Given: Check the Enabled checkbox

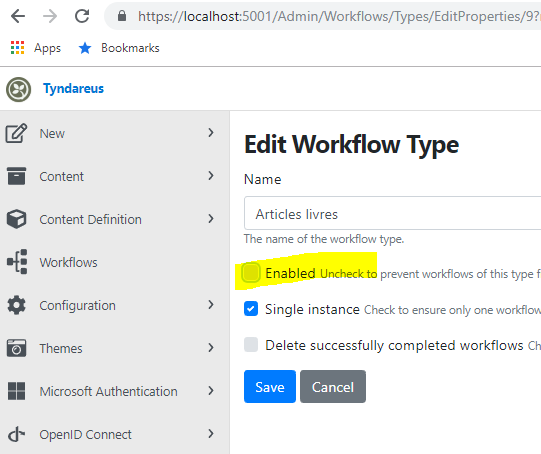Looking at the screenshot, I should 251,272.
